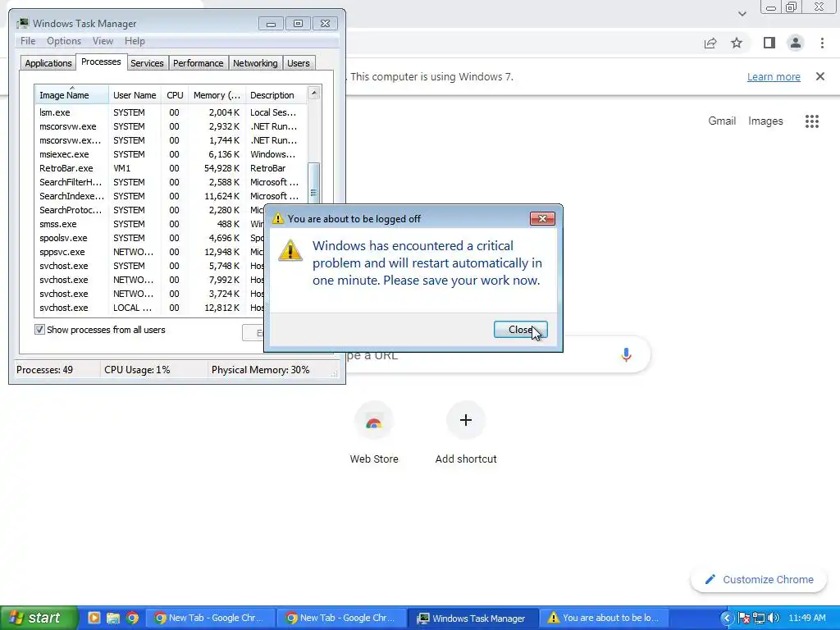The height and width of the screenshot is (630, 840).
Task: Select the lsm.exe process
Action: (171, 112)
